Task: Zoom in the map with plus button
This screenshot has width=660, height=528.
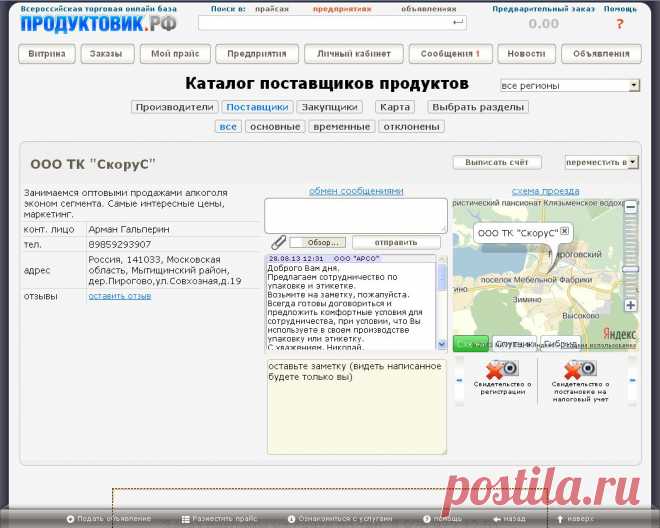Action: 630,305
